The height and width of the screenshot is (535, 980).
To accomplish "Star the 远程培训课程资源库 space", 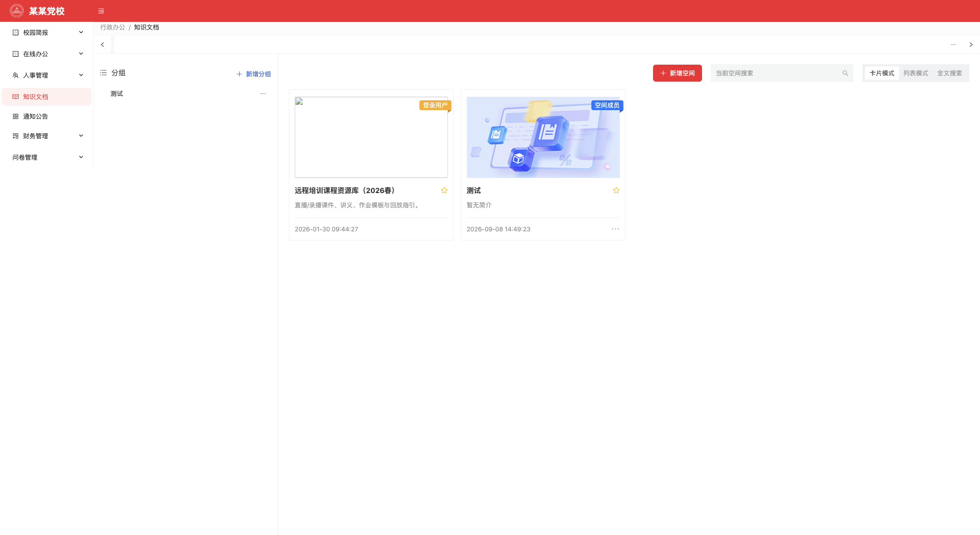I will coord(444,190).
